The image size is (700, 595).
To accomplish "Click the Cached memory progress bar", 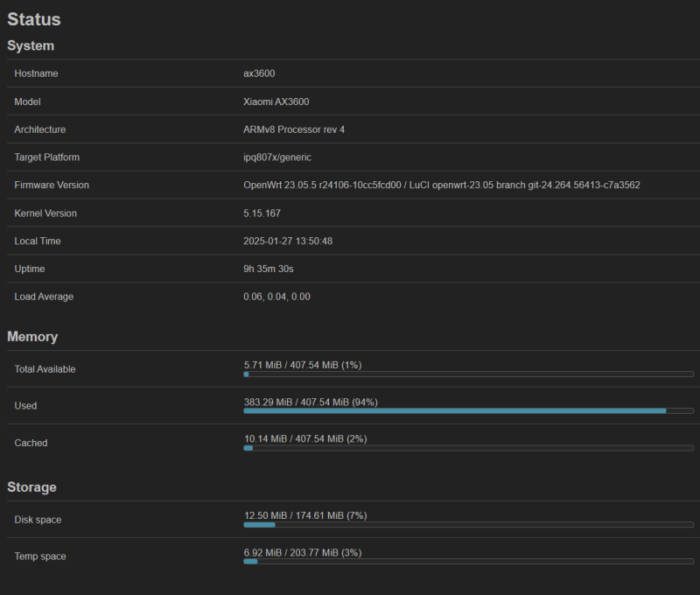I will [x=469, y=448].
